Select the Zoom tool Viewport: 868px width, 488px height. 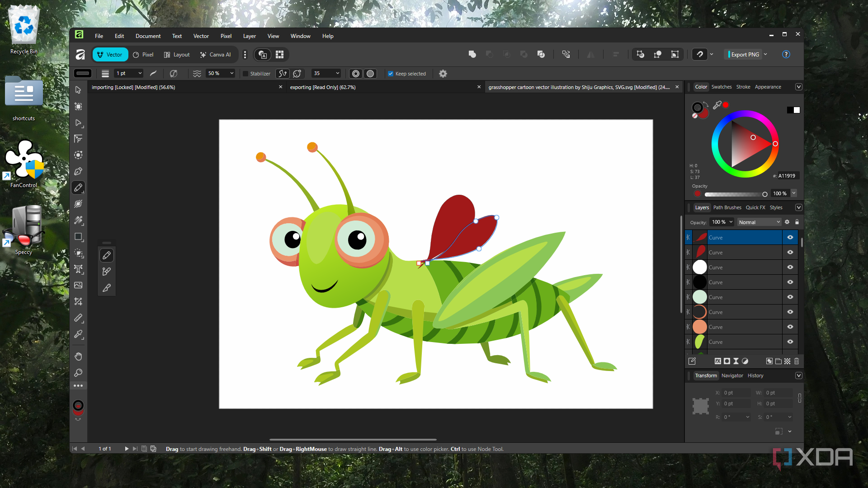pos(78,373)
